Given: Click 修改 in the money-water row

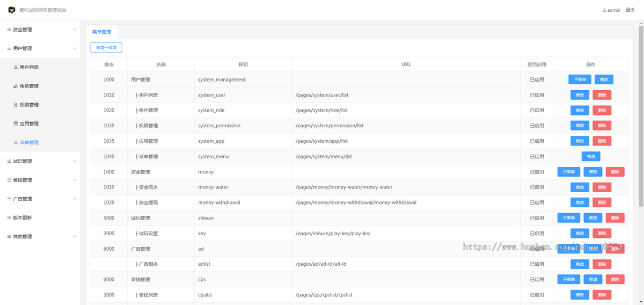Looking at the screenshot, I should 580,187.
